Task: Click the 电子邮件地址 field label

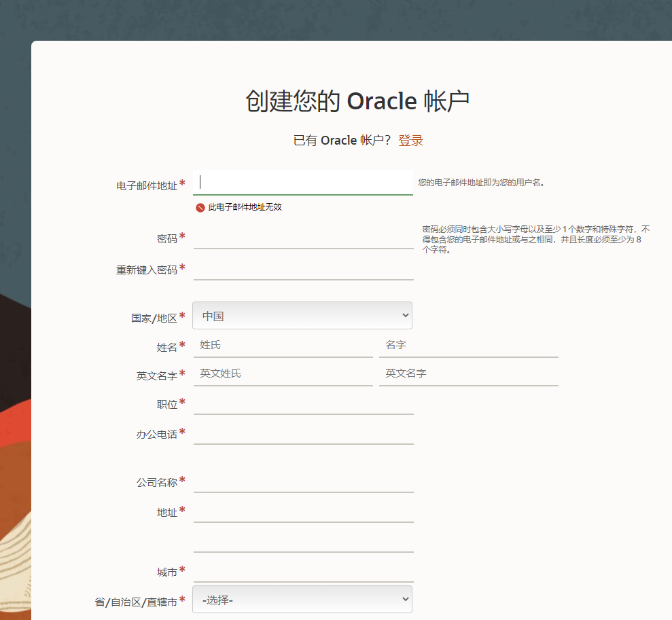Action: click(x=147, y=186)
